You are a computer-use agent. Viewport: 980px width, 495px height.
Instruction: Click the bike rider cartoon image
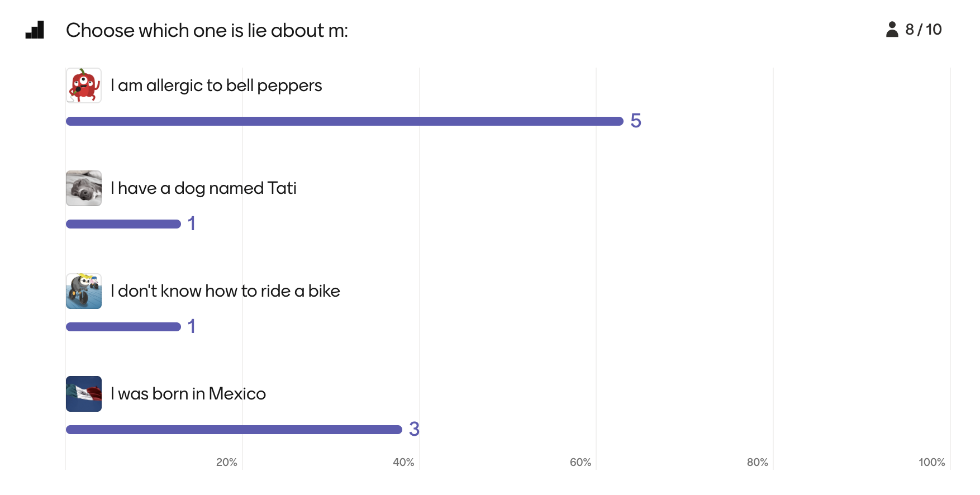[x=84, y=291]
